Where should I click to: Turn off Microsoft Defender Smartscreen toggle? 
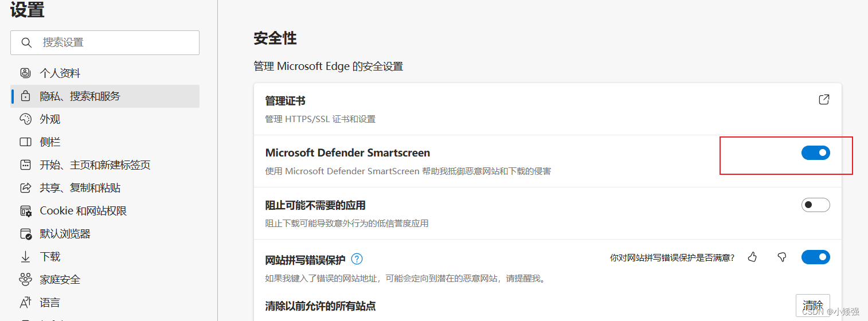(x=815, y=152)
